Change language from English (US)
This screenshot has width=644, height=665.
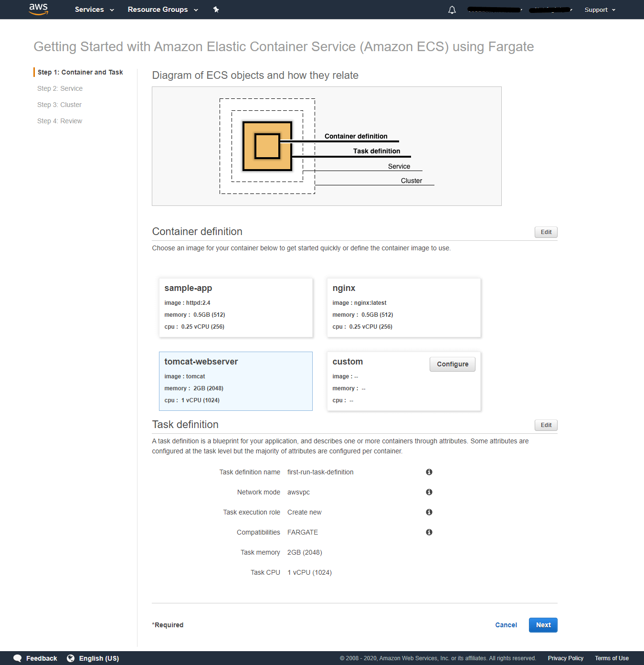click(99, 658)
